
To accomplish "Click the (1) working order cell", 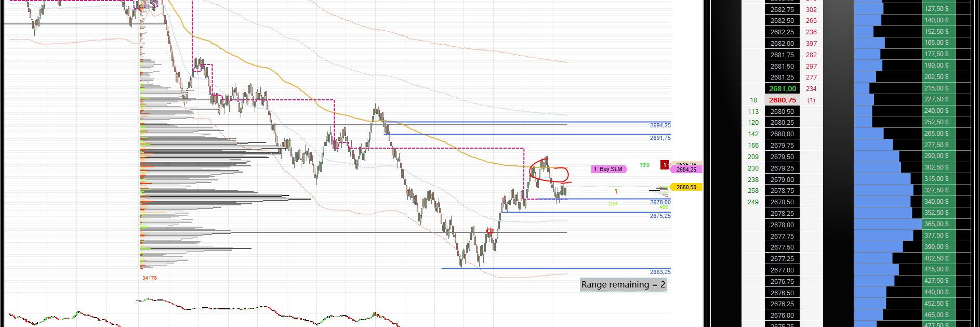I will point(811,100).
